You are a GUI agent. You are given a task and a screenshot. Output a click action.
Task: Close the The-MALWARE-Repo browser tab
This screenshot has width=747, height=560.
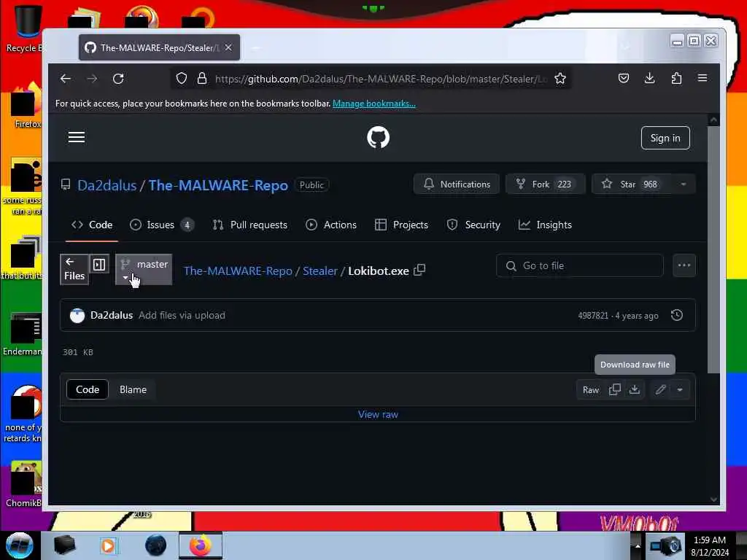point(228,47)
